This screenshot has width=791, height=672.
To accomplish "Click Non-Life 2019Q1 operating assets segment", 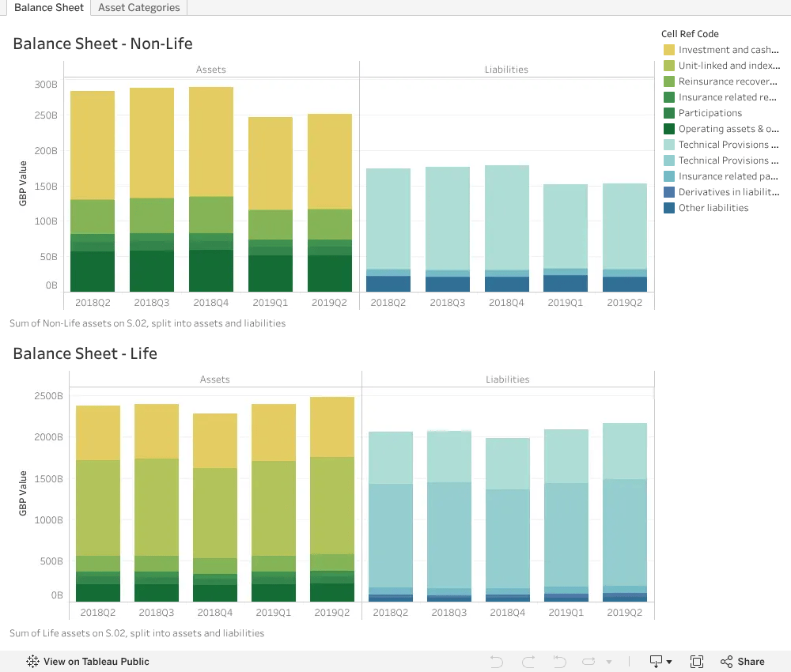I will coord(271,274).
